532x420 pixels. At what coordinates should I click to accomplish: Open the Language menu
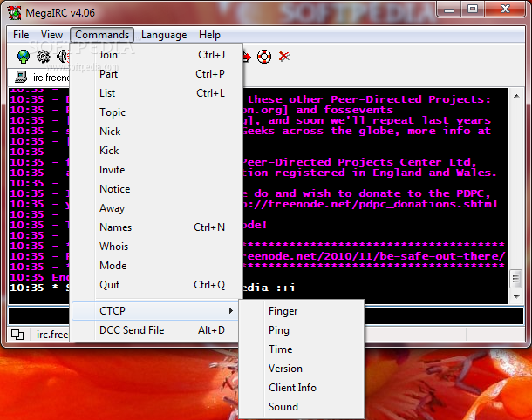tap(164, 35)
